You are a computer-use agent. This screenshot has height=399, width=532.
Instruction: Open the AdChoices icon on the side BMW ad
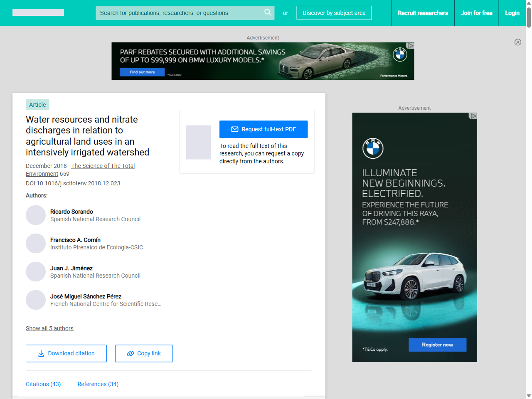473,116
